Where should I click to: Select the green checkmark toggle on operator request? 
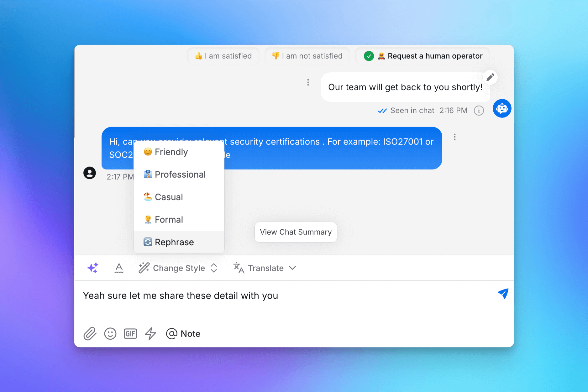(369, 56)
